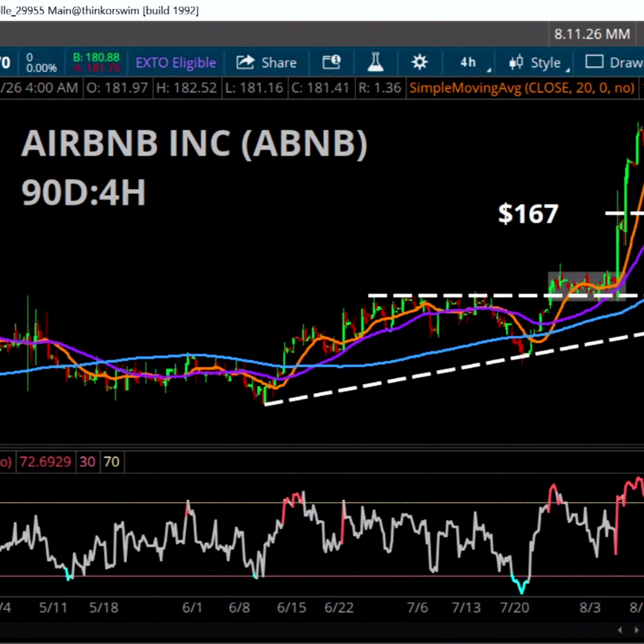Click the 90D:4H timeframe annotation
This screenshot has width=644, height=644.
click(x=83, y=192)
